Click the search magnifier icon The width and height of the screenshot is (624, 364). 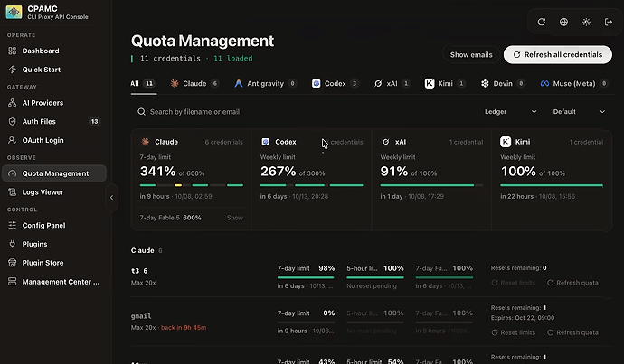141,112
